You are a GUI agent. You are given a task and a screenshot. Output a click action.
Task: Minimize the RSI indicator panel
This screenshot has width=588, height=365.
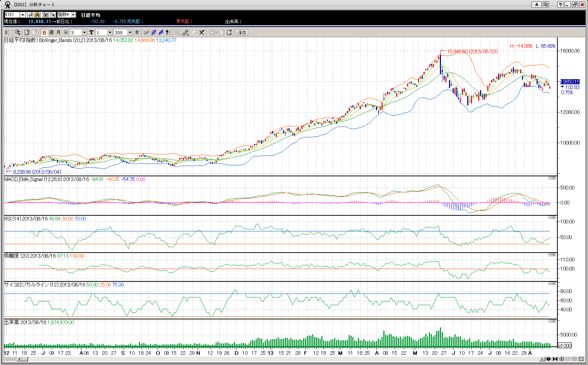tap(550, 218)
